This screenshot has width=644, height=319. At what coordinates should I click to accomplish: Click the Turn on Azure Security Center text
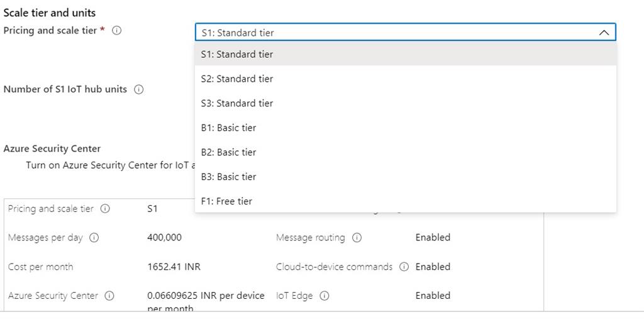tap(110, 165)
